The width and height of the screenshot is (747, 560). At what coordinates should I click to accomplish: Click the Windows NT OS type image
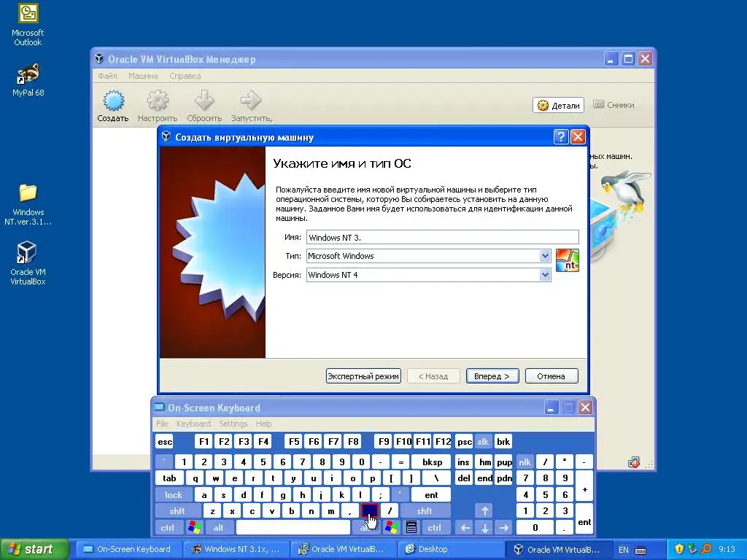click(x=567, y=260)
